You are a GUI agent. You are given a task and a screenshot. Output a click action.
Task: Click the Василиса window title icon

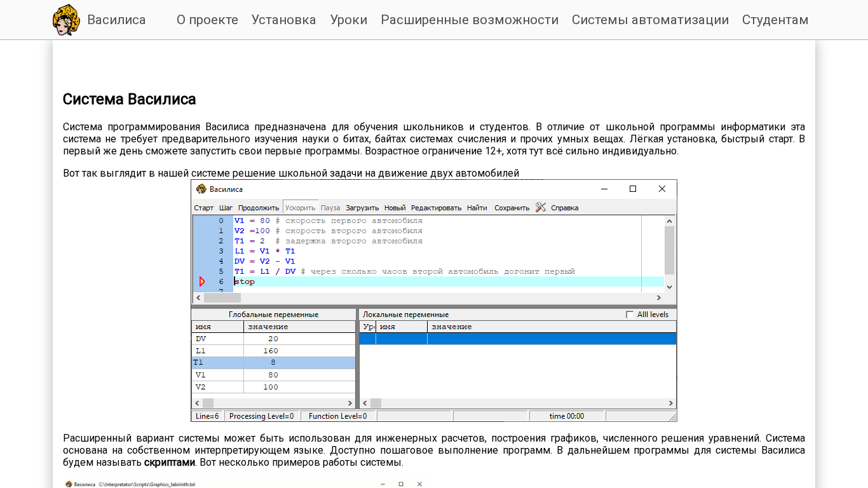tap(201, 189)
